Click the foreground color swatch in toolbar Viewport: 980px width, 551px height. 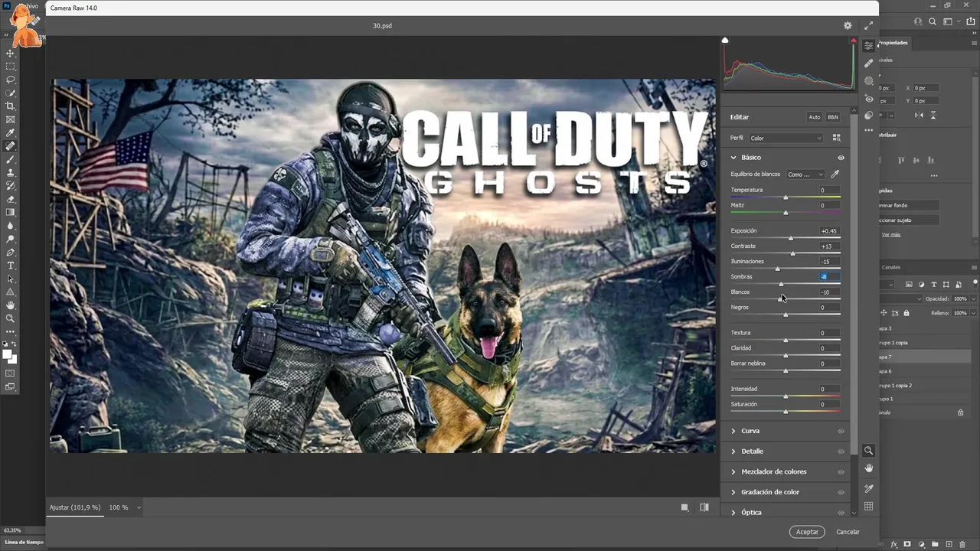coord(8,354)
